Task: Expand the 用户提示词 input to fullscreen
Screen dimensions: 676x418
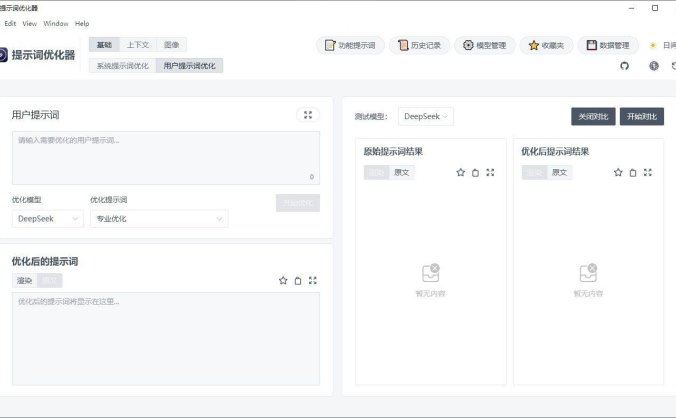Action: (x=308, y=115)
